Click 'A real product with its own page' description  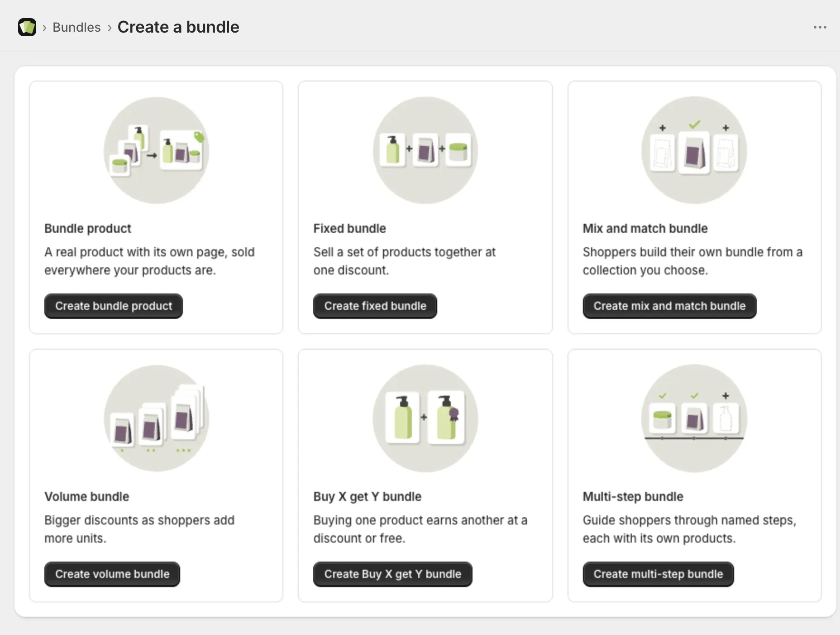click(149, 261)
